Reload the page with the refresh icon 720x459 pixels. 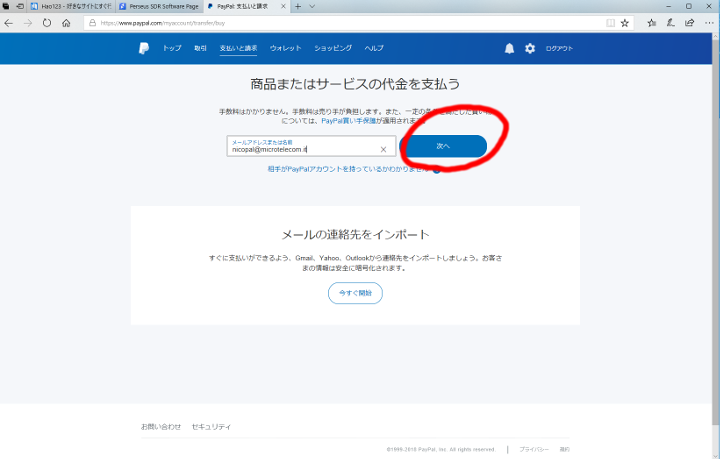pos(47,23)
